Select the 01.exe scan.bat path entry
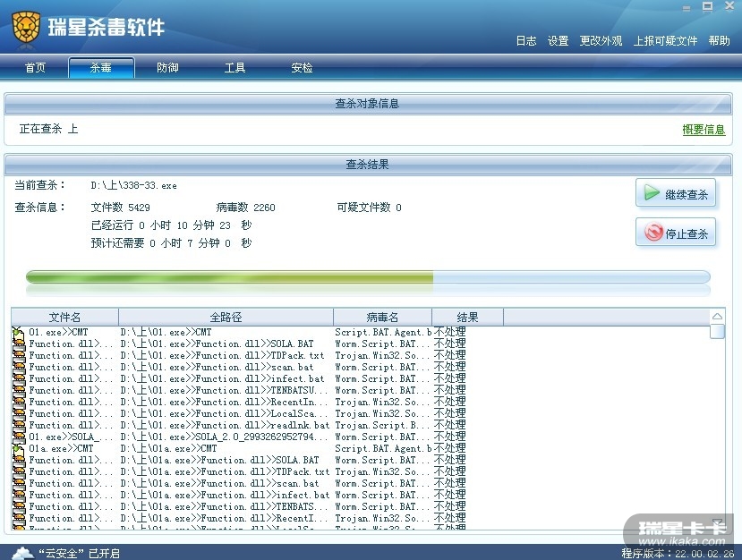 pos(217,367)
